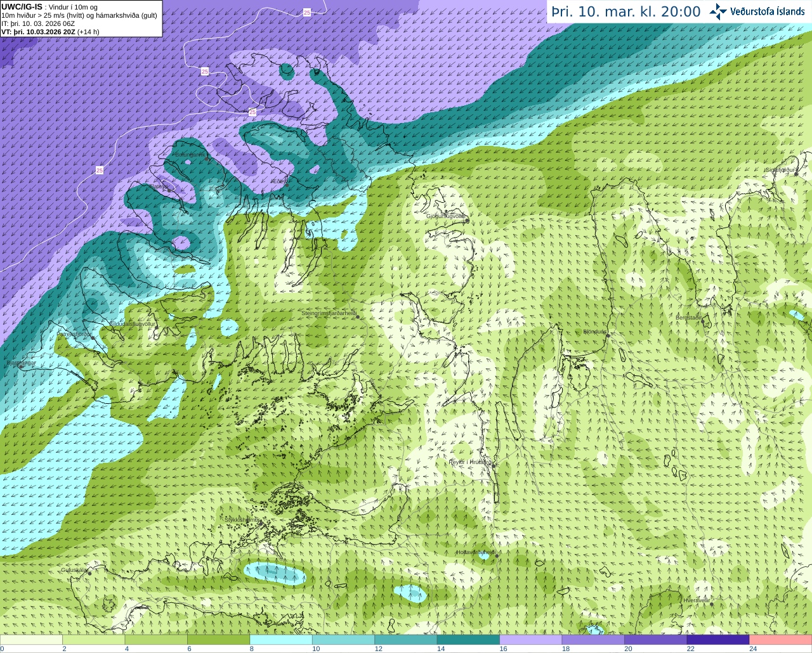This screenshot has height=653, width=812.
Task: Click the Blönduós station label
Action: pos(594,332)
